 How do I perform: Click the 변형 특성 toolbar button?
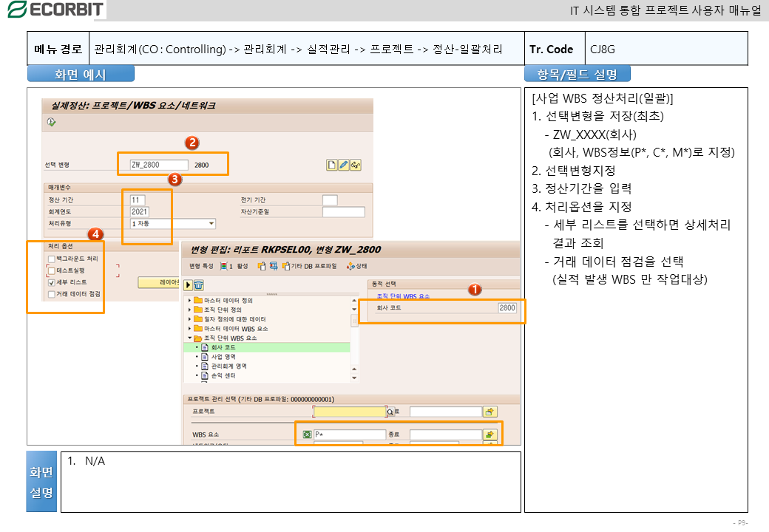(x=202, y=266)
